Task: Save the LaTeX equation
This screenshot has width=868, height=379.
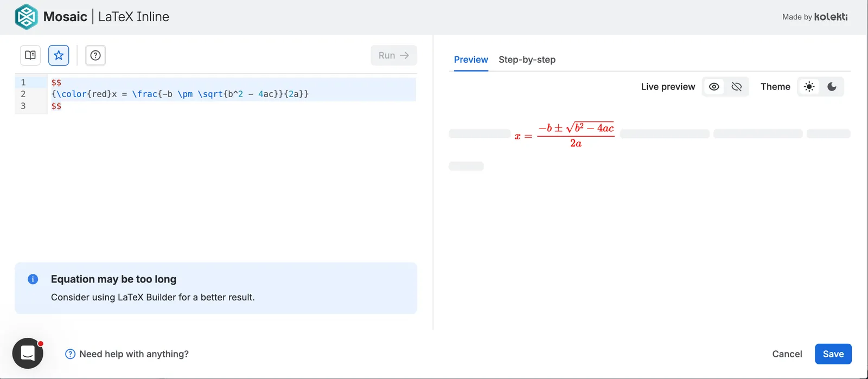Action: click(833, 354)
